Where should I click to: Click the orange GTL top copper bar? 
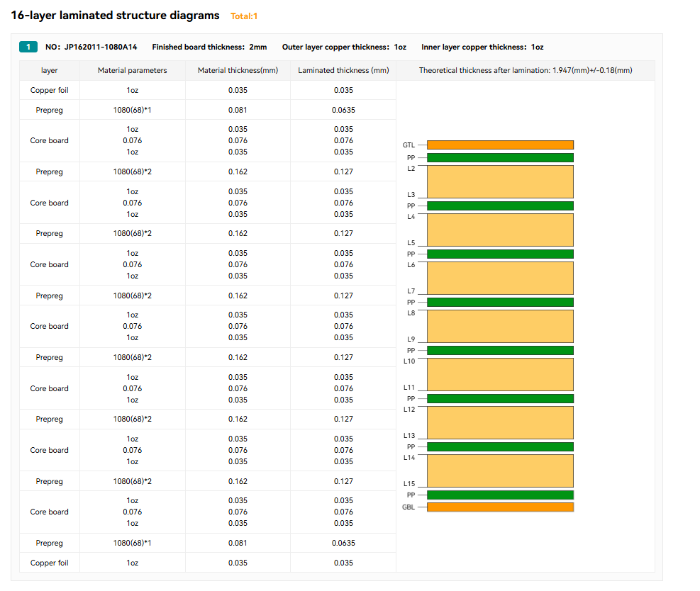(500, 145)
